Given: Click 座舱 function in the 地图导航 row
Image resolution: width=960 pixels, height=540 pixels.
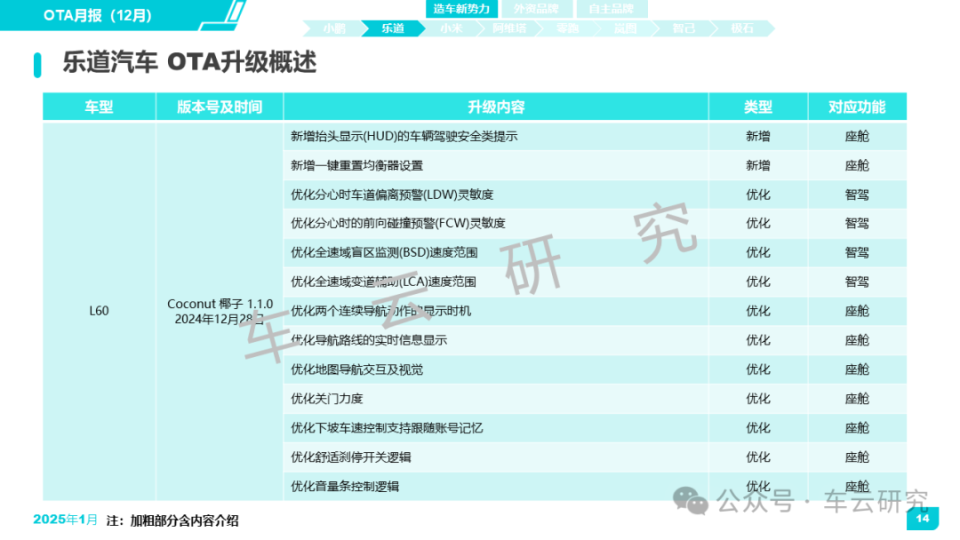Looking at the screenshot, I should 857,370.
